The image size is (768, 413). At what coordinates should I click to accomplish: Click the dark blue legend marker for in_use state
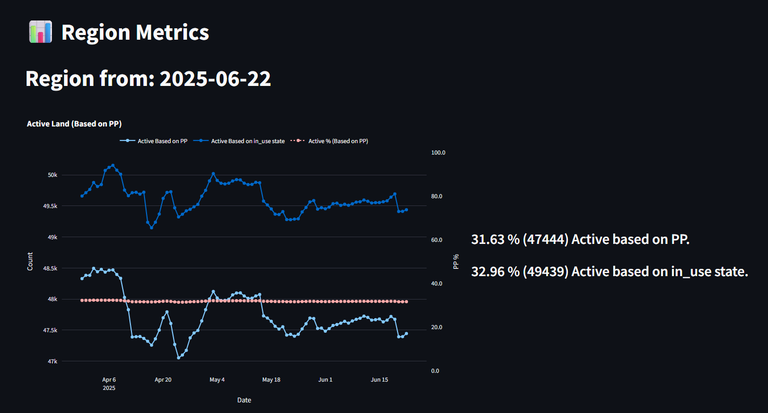click(x=201, y=141)
